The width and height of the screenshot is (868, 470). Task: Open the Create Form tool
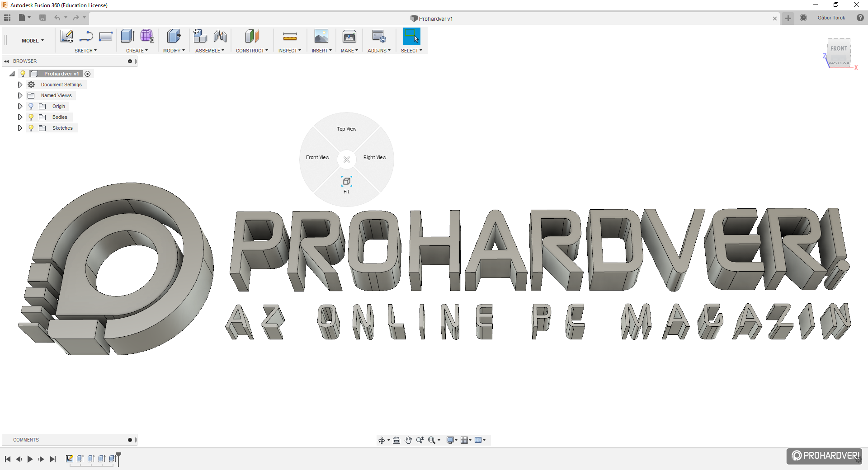pyautogui.click(x=147, y=36)
